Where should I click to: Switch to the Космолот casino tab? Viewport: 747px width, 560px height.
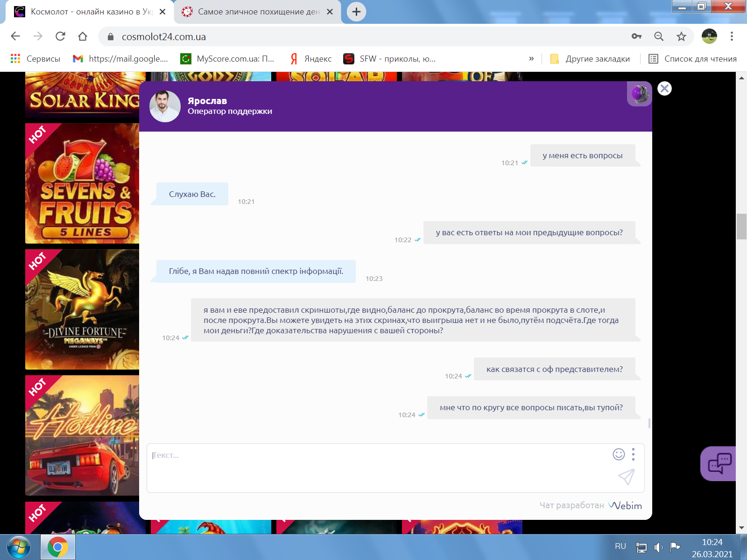coord(89,12)
